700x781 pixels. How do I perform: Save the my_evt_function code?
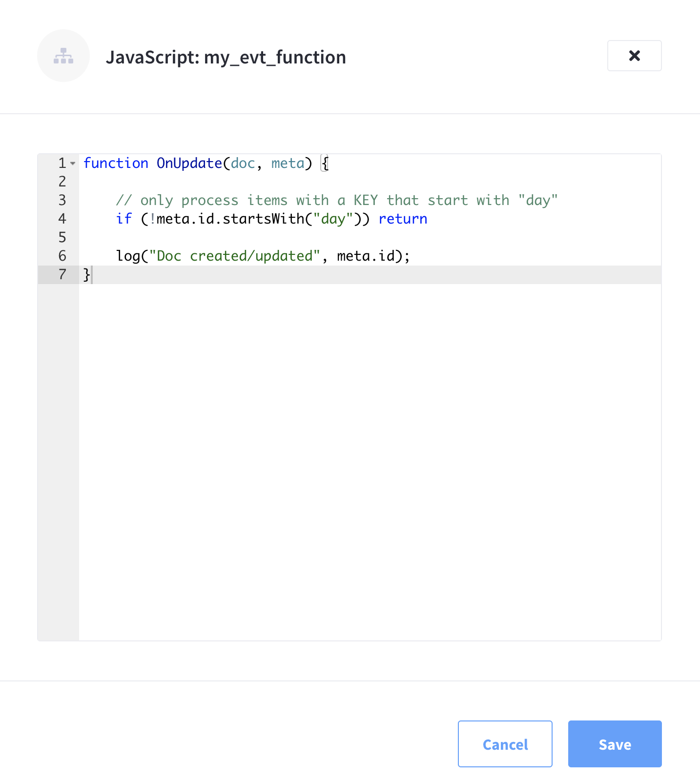pyautogui.click(x=615, y=744)
